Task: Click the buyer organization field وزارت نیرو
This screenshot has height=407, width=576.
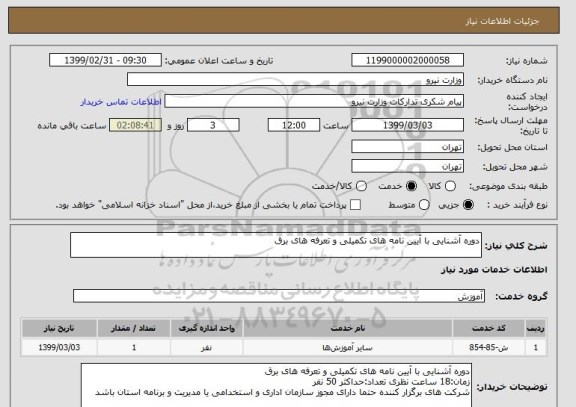Action: click(x=295, y=79)
